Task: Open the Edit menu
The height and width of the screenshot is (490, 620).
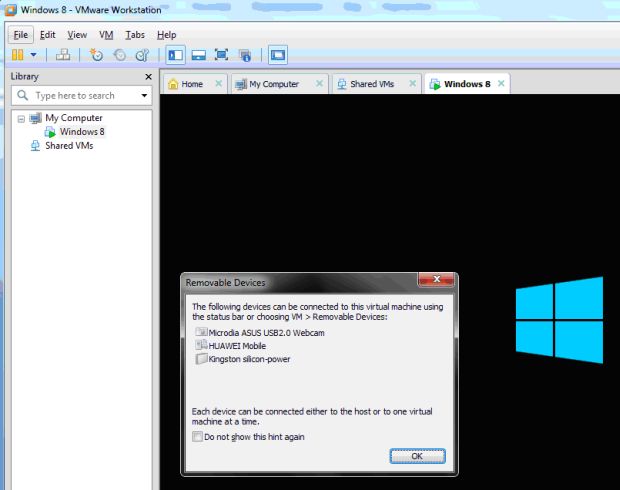Action: (47, 35)
